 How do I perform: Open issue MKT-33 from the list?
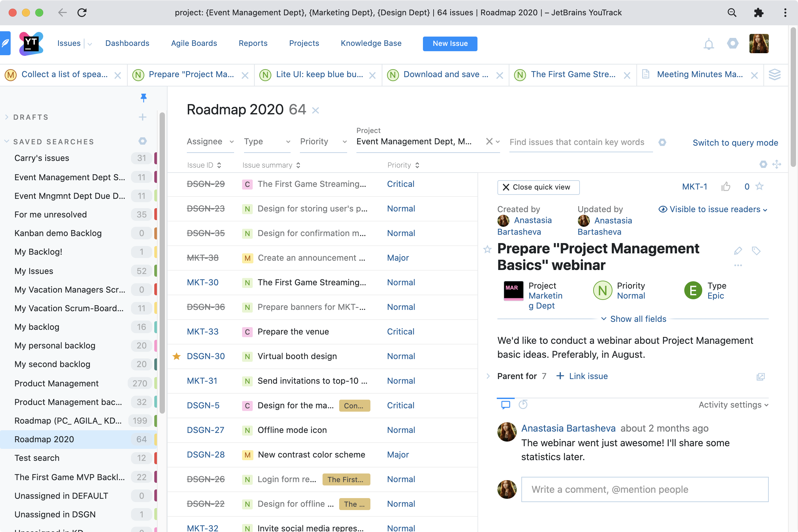[x=202, y=332]
